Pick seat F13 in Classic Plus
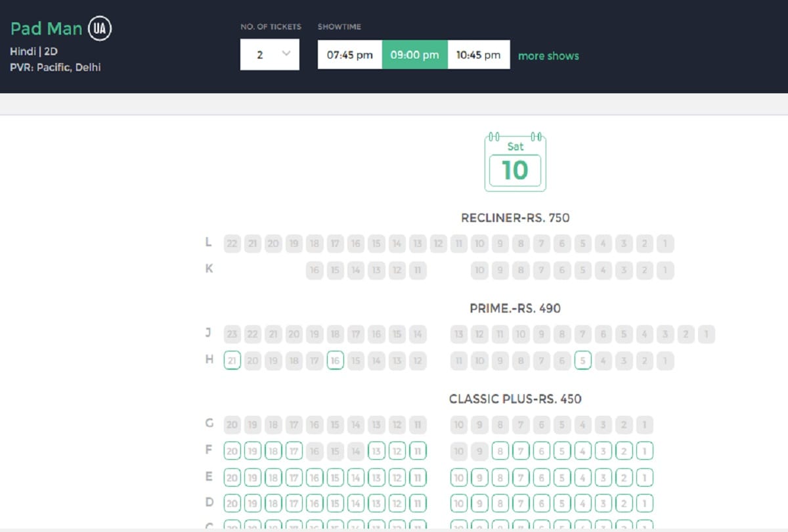Image resolution: width=788 pixels, height=532 pixels. (x=376, y=451)
